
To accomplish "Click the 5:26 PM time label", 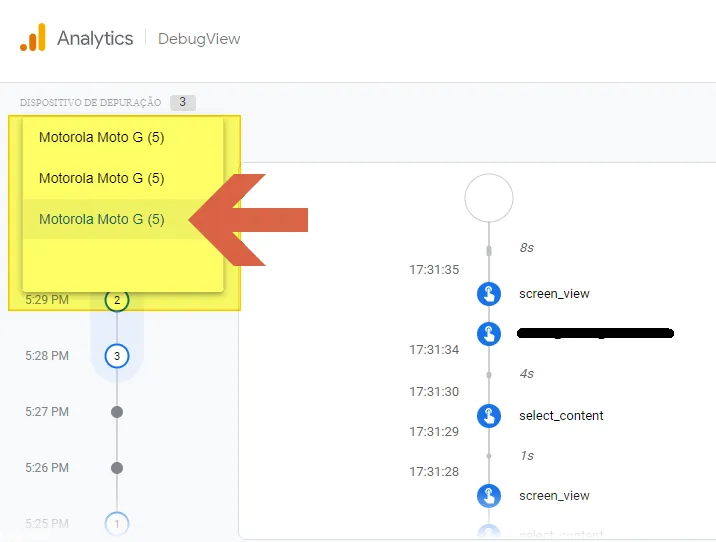I will pos(47,468).
